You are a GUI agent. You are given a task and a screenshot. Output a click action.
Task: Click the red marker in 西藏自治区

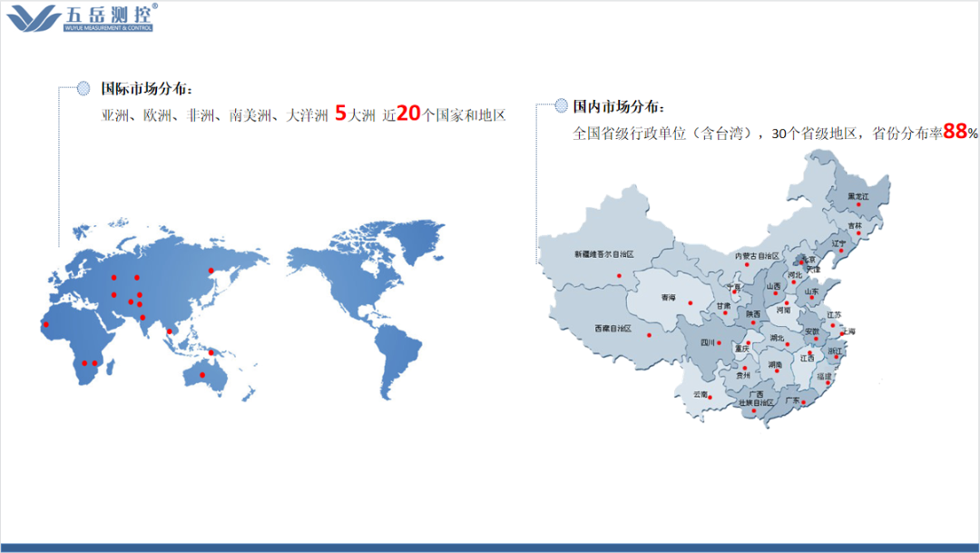[650, 335]
